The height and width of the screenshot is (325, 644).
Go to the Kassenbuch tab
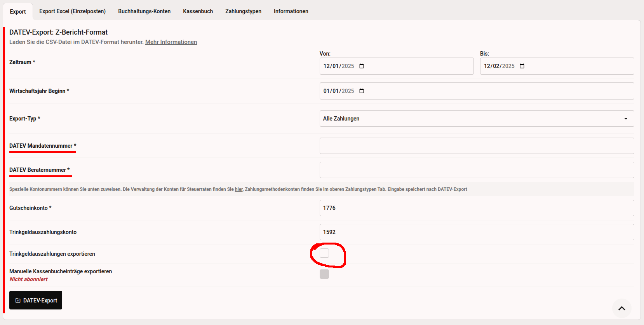[x=198, y=11]
